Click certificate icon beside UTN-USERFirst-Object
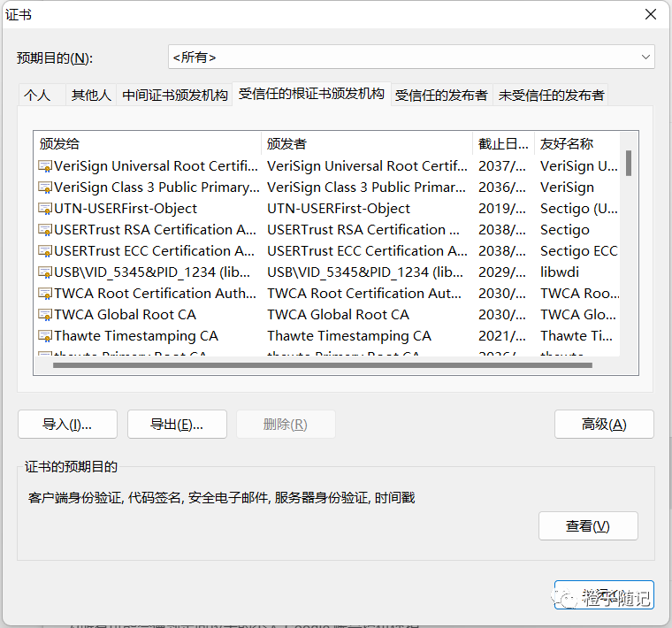This screenshot has width=672, height=628. click(45, 209)
